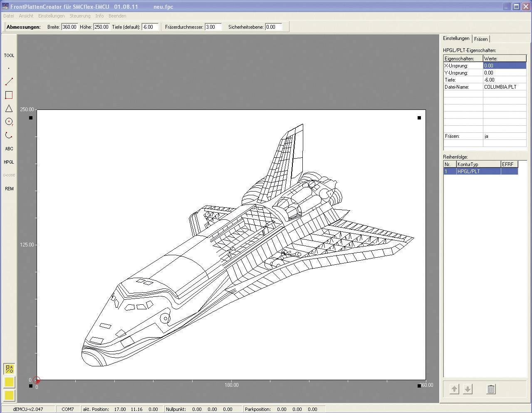Move selected contour up with arrow button
Image resolution: width=532 pixels, height=413 pixels.
(x=454, y=389)
